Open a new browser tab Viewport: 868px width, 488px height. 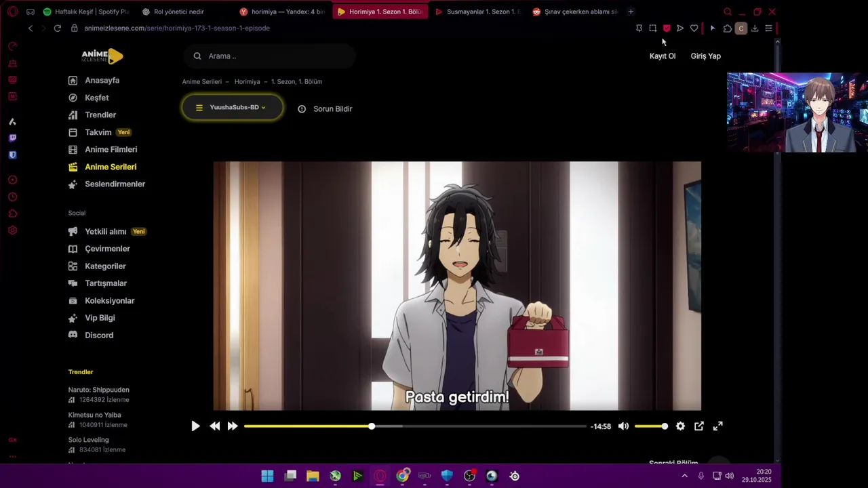(631, 12)
